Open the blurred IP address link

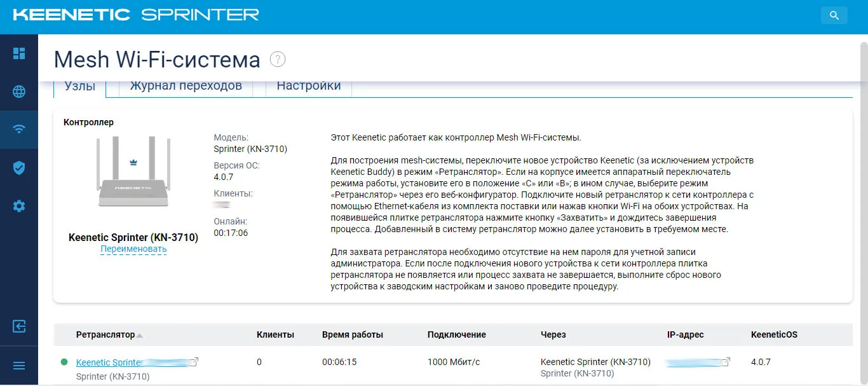pyautogui.click(x=693, y=362)
